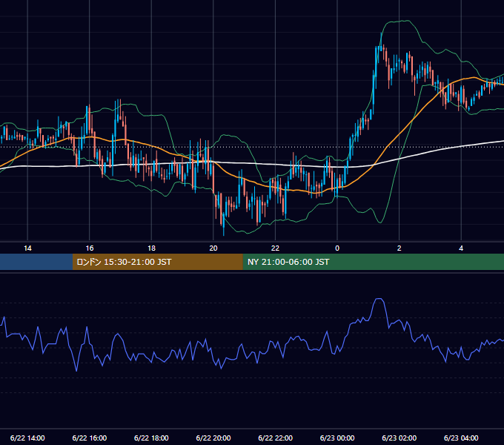Click the 6/22 20:00 date label
Viewport: 504px width, 445px height.
point(213,438)
